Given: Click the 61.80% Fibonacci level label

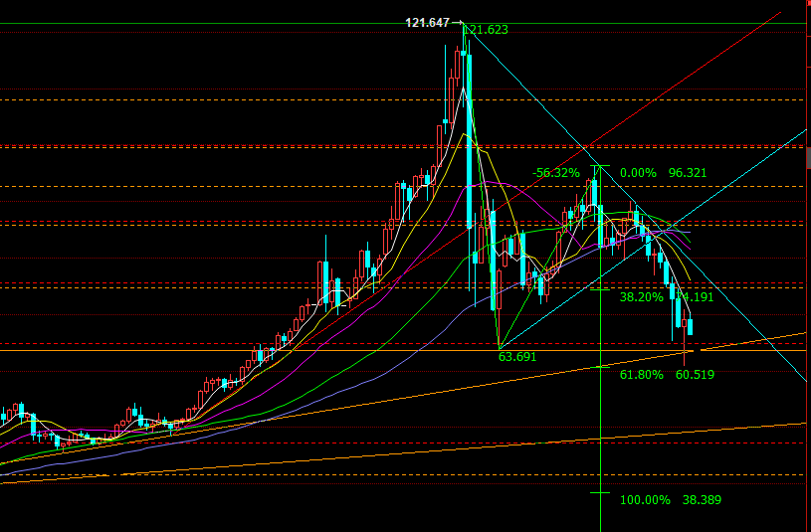Looking at the screenshot, I should click(642, 375).
